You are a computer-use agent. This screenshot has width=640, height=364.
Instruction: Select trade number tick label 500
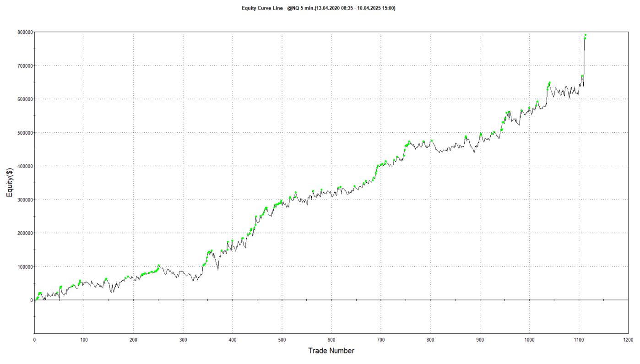click(282, 340)
